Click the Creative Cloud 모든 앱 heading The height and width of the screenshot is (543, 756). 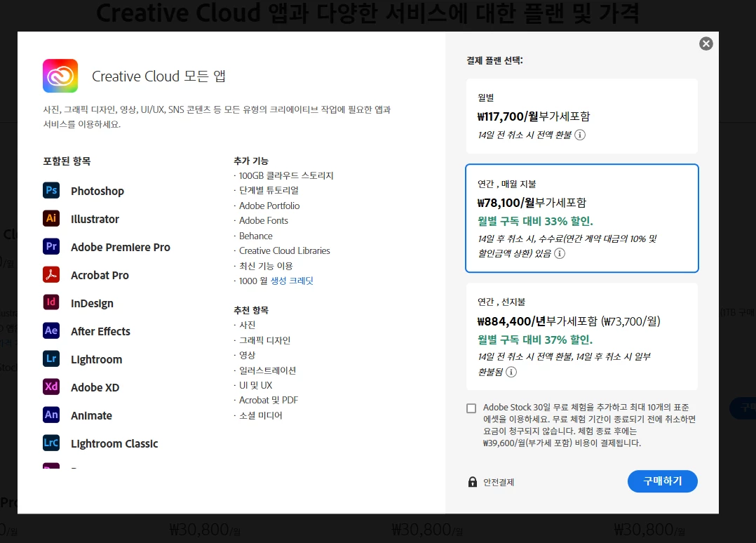[x=158, y=76]
